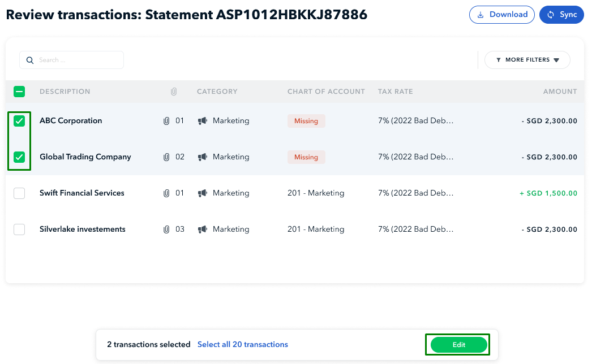592x364 pixels.
Task: Click the CHART OF ACCOUNT column header
Action: tap(326, 92)
